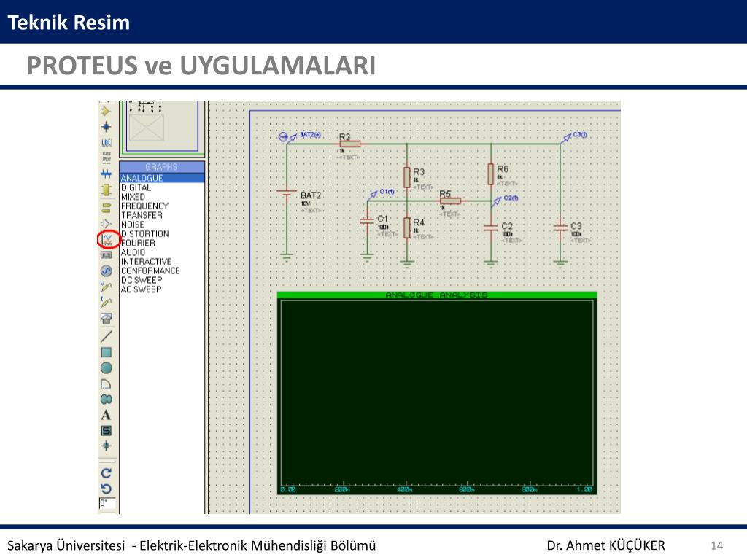
Task: Select AC SWEEP graph type
Action: (141, 289)
